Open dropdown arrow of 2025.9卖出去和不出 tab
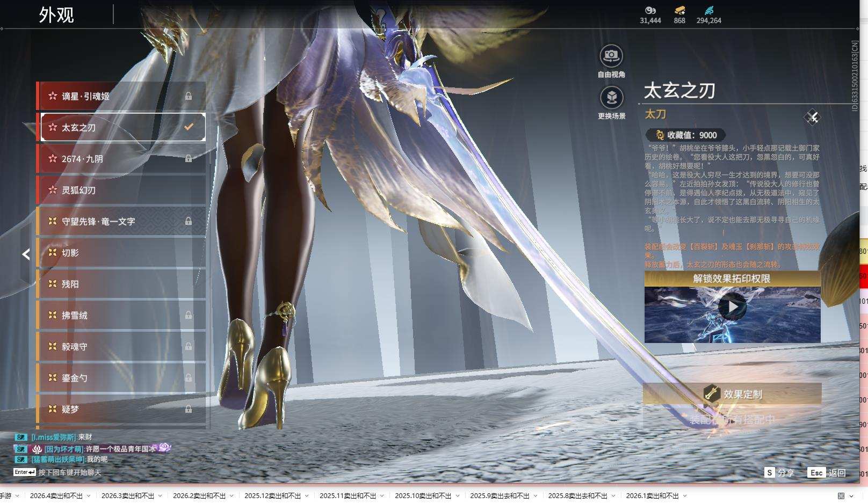Viewport: 868px width, 504px height. pyautogui.click(x=536, y=496)
